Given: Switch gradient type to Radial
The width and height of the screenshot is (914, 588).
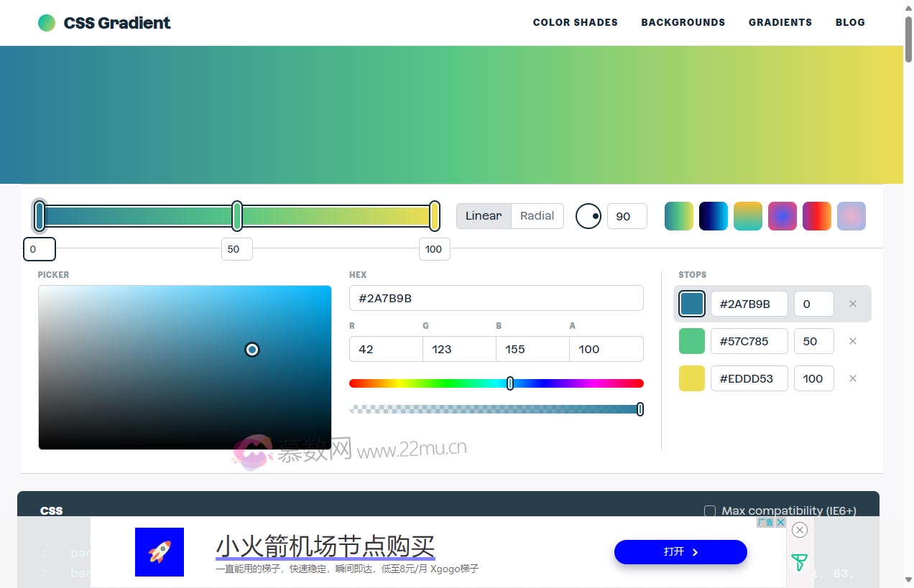Looking at the screenshot, I should 536,215.
